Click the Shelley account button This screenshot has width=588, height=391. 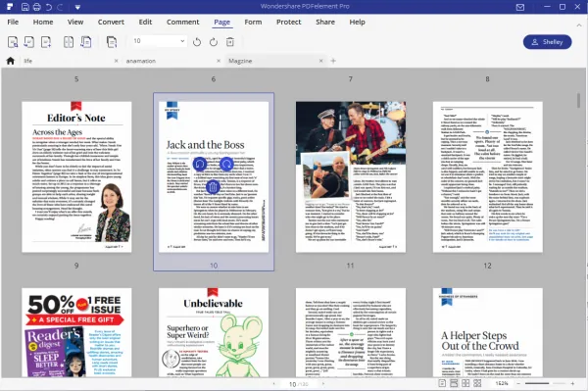coord(548,42)
